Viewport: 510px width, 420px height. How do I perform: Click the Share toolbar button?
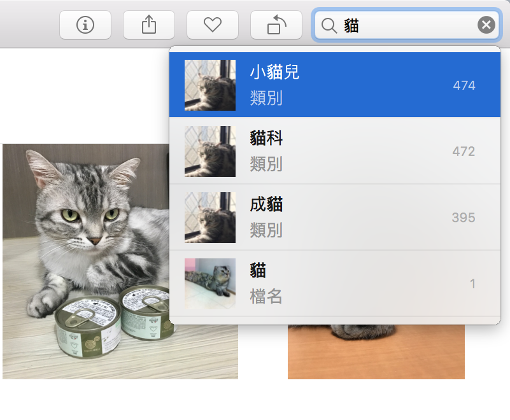148,25
